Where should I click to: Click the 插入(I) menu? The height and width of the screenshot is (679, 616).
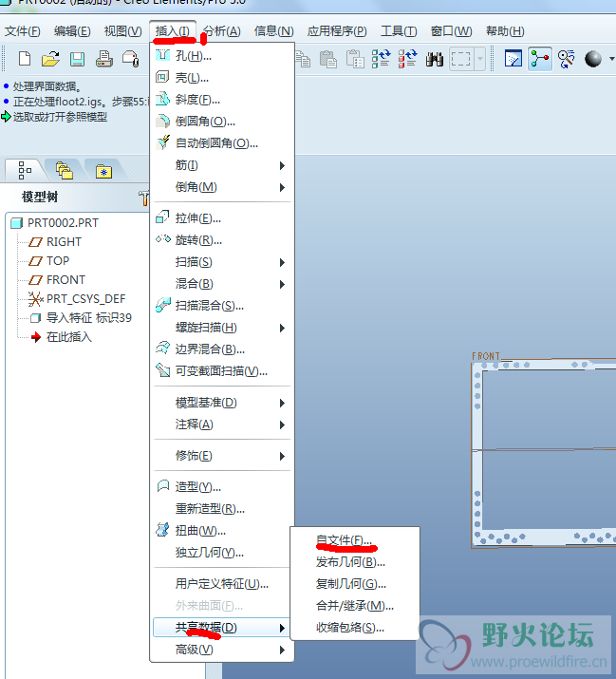click(173, 31)
